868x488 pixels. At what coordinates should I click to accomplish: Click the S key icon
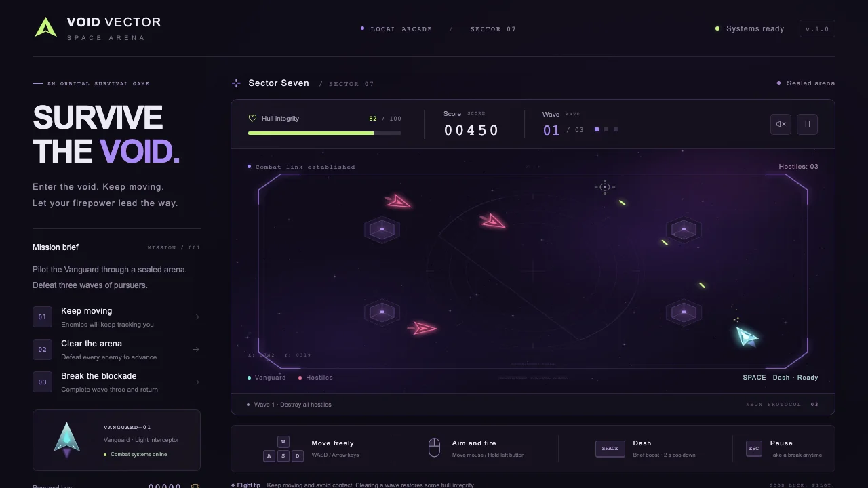tap(283, 456)
